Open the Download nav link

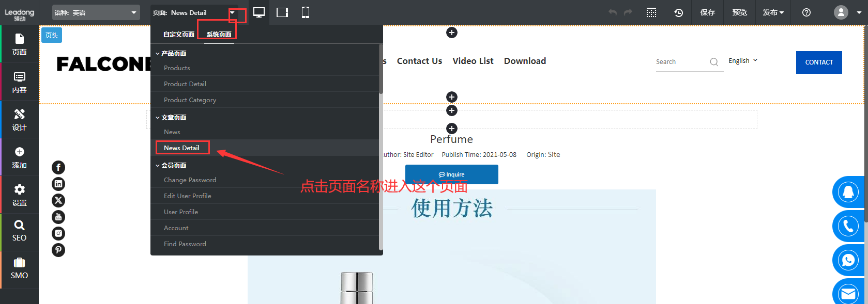525,61
